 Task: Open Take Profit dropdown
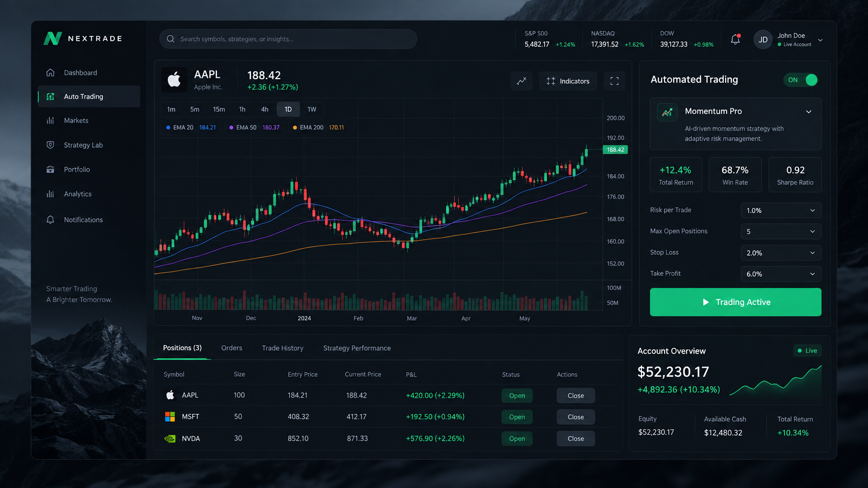(781, 274)
